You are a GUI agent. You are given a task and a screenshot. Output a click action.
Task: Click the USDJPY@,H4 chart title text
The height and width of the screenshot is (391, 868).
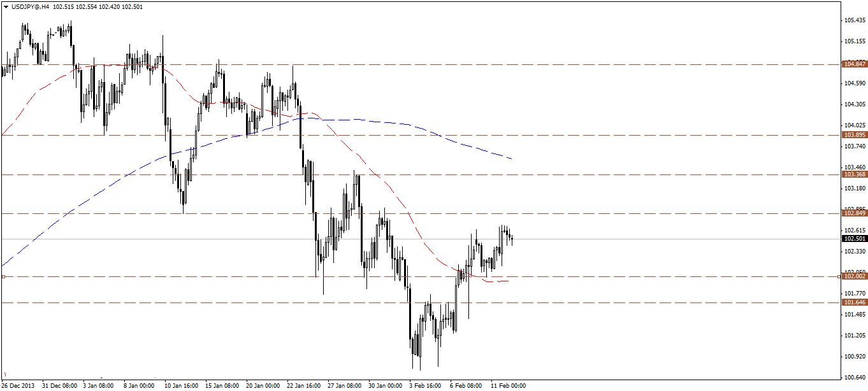pos(30,6)
